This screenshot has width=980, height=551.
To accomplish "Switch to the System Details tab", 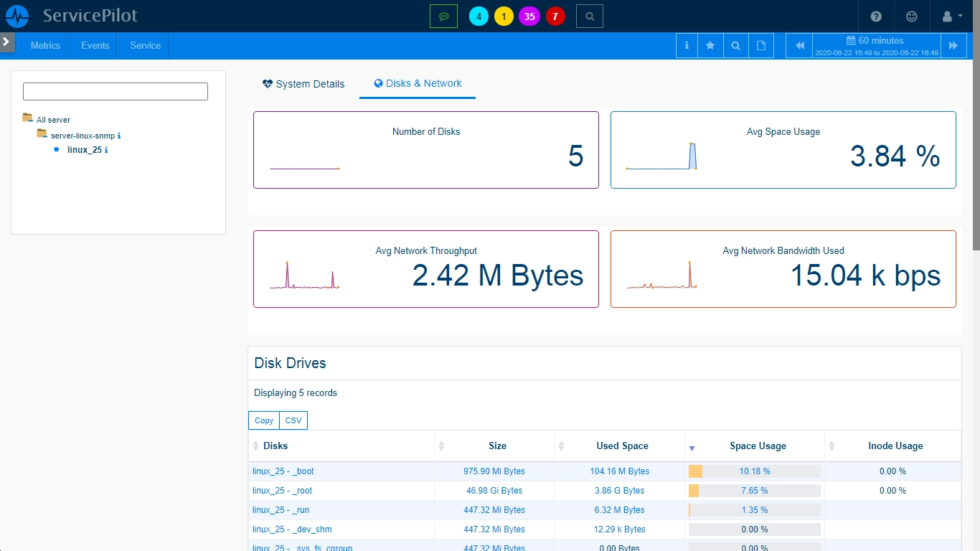I will [x=303, y=84].
